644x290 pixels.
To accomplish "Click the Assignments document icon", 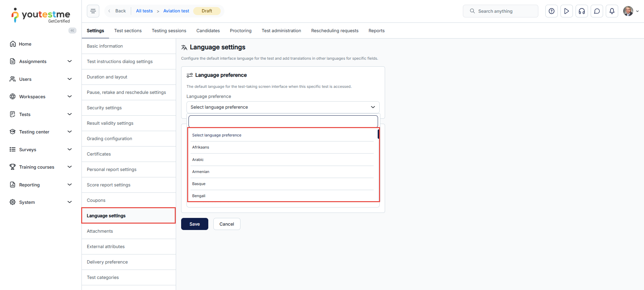I will (x=13, y=61).
